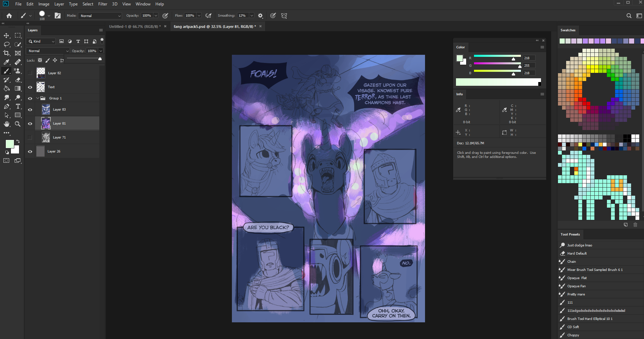Open the layer filter Kind dropdown
This screenshot has width=644, height=339.
(41, 42)
